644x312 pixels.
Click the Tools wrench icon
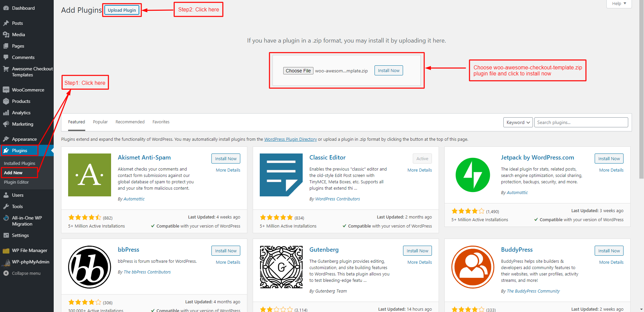point(6,206)
